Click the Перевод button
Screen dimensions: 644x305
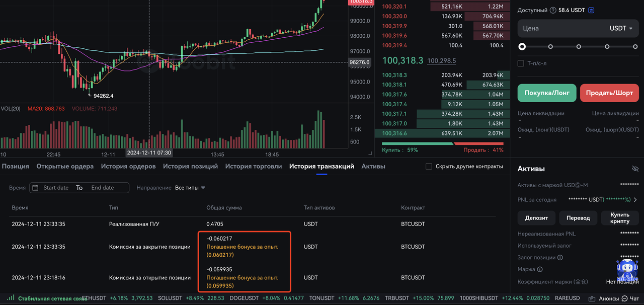[x=578, y=218]
